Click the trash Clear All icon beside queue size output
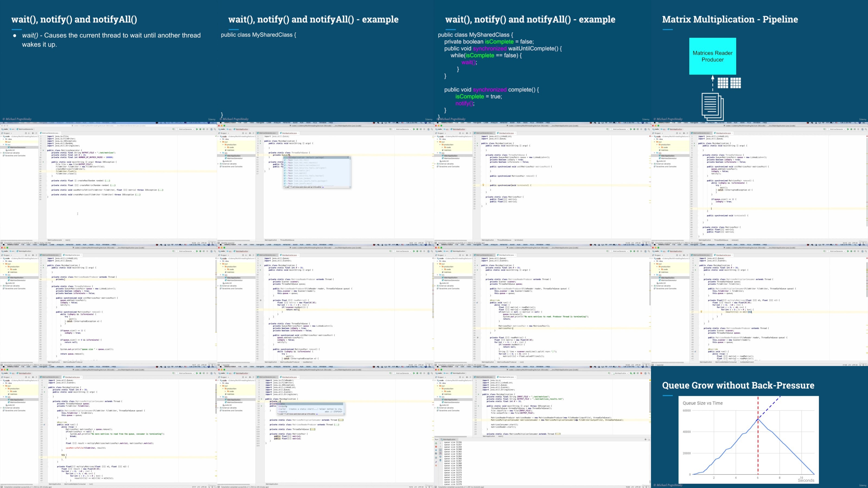868x488 pixels. pyautogui.click(x=441, y=460)
